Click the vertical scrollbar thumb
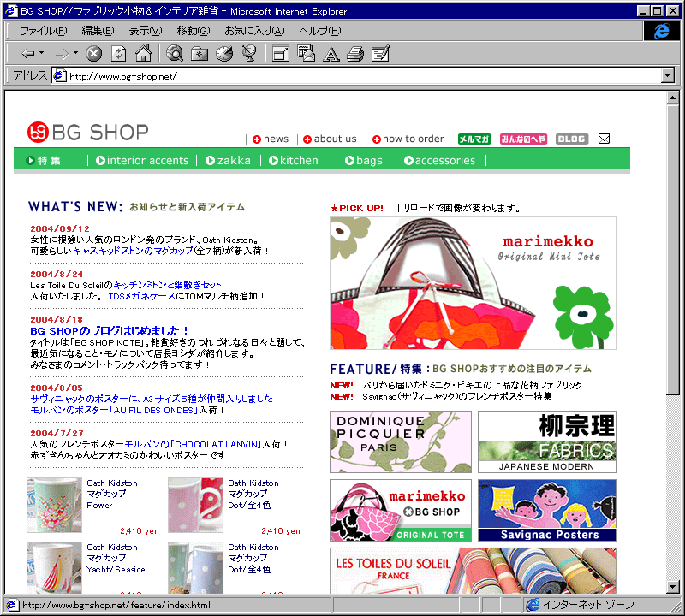 (673, 250)
